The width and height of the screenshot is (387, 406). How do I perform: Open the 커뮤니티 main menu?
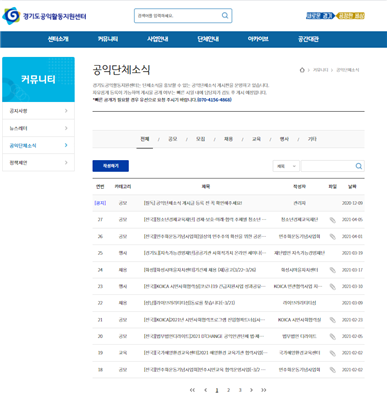tap(108, 39)
